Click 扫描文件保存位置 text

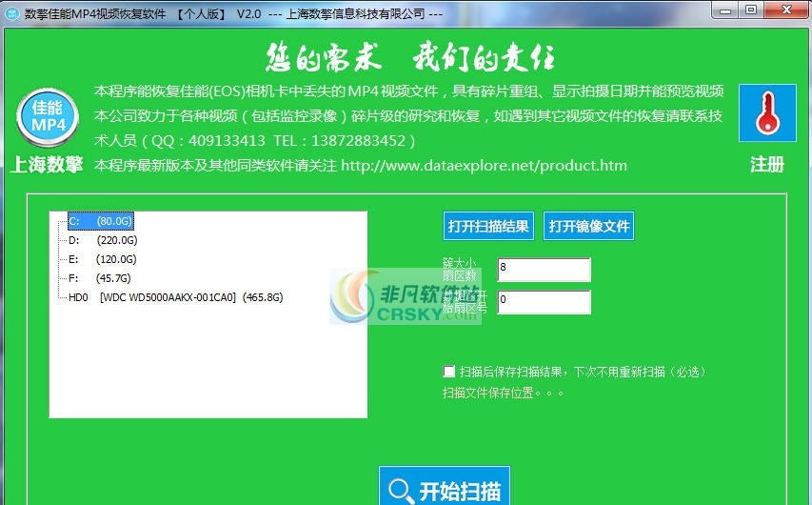point(503,393)
